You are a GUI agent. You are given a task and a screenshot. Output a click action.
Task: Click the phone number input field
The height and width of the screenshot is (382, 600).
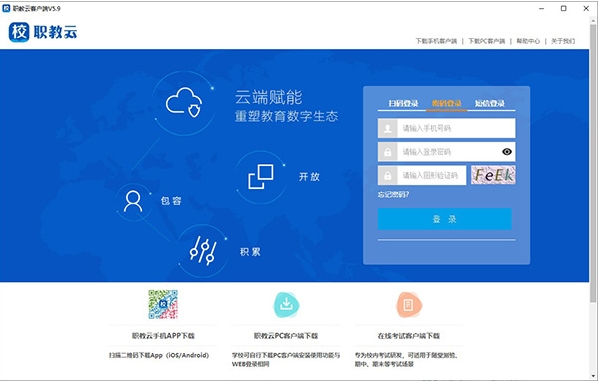point(447,128)
